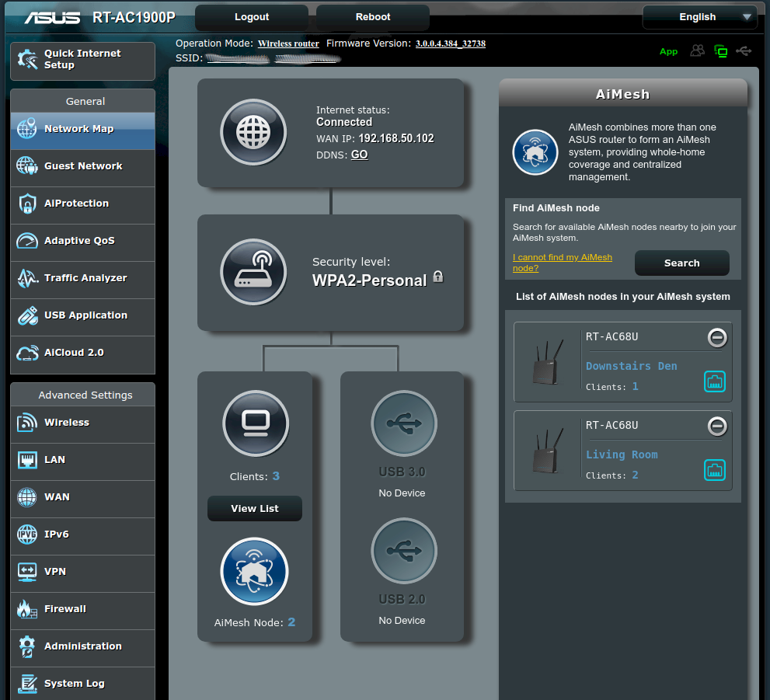Remove the Downstairs Den node via minus icon
The width and height of the screenshot is (770, 700).
click(717, 337)
